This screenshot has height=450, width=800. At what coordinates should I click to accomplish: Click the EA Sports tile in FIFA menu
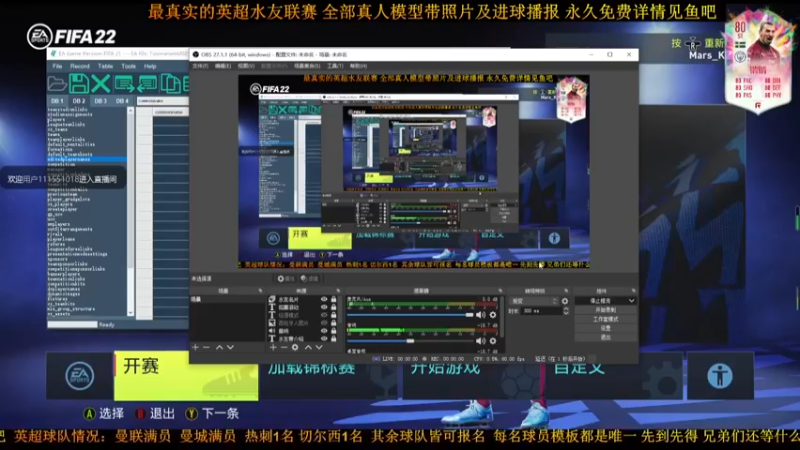(x=80, y=376)
